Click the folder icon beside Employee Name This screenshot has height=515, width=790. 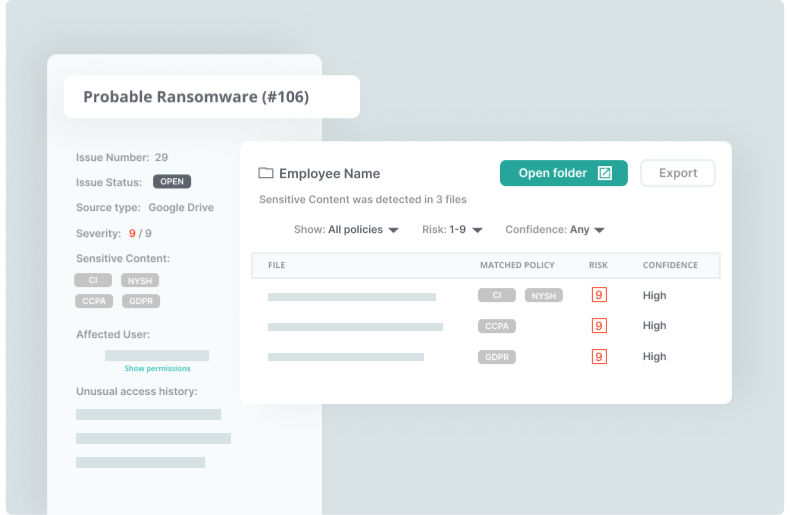click(266, 173)
